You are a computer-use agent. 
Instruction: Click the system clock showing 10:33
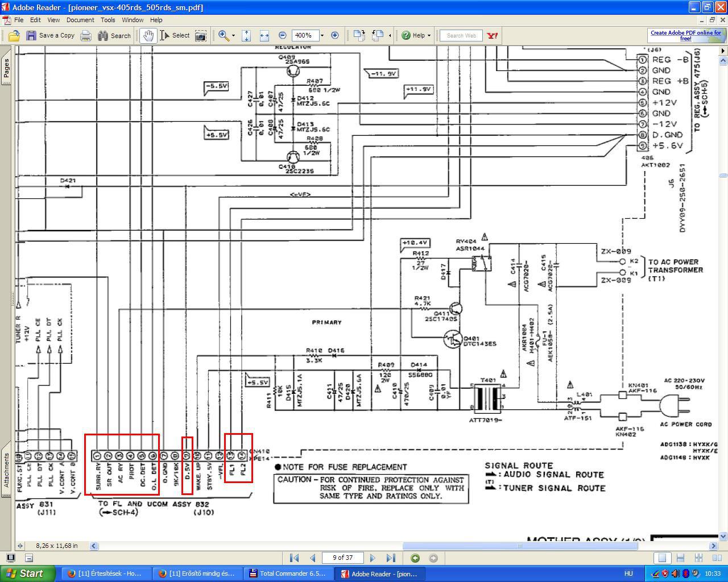point(713,573)
